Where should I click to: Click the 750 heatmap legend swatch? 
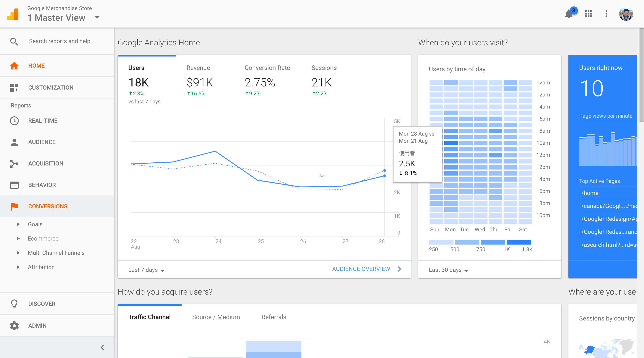coord(493,242)
